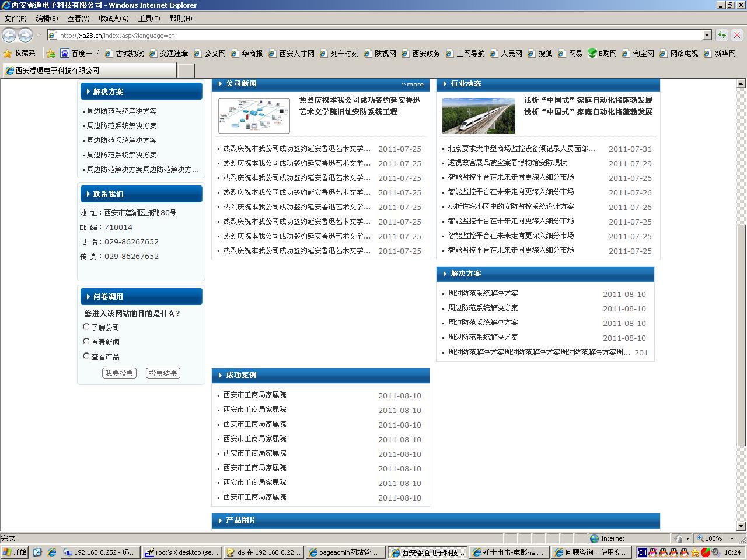Image resolution: width=747 pixels, height=560 pixels.
Task: Open the 编辑(E) menu
Action: click(x=47, y=19)
